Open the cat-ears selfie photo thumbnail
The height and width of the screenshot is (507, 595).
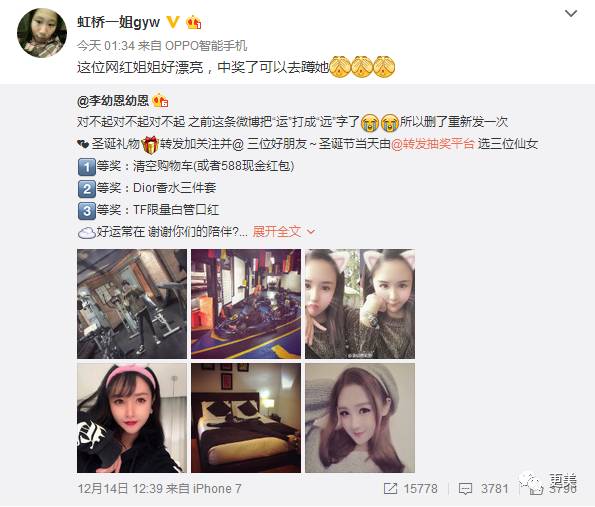pyautogui.click(x=360, y=304)
